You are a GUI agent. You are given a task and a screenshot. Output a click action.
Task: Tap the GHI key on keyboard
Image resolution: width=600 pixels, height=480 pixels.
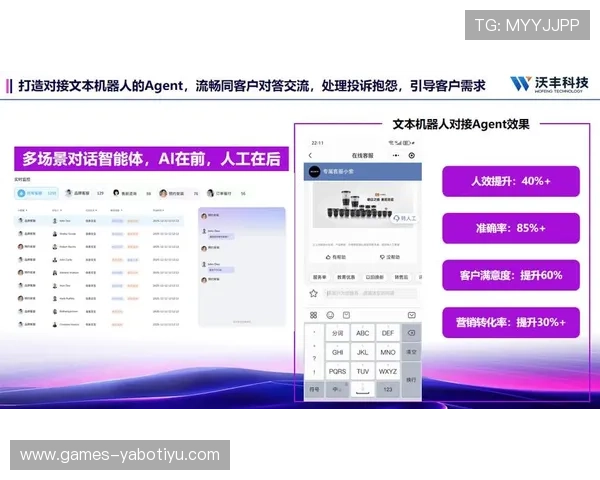(338, 352)
